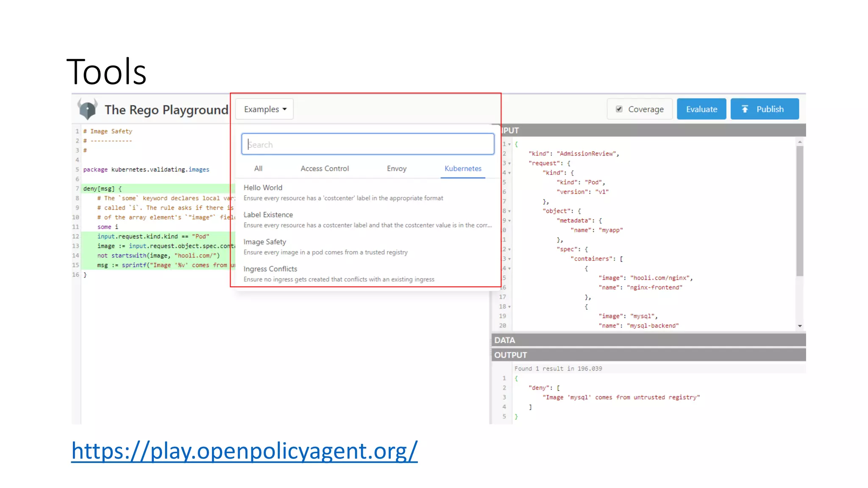Image resolution: width=868 pixels, height=488 pixels.
Task: Click the '"kind": "AdmissionReview"' input line
Action: (x=574, y=154)
